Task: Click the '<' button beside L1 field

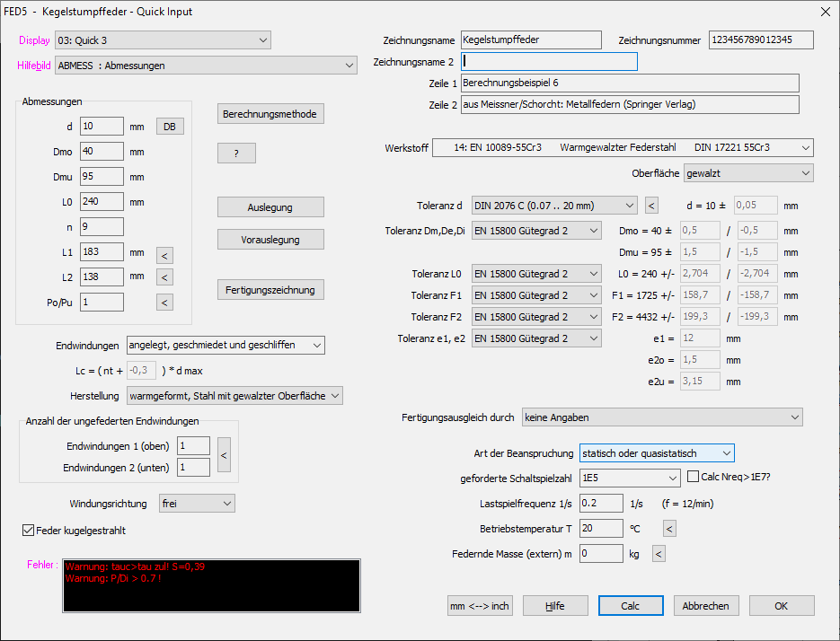Action: click(x=164, y=256)
